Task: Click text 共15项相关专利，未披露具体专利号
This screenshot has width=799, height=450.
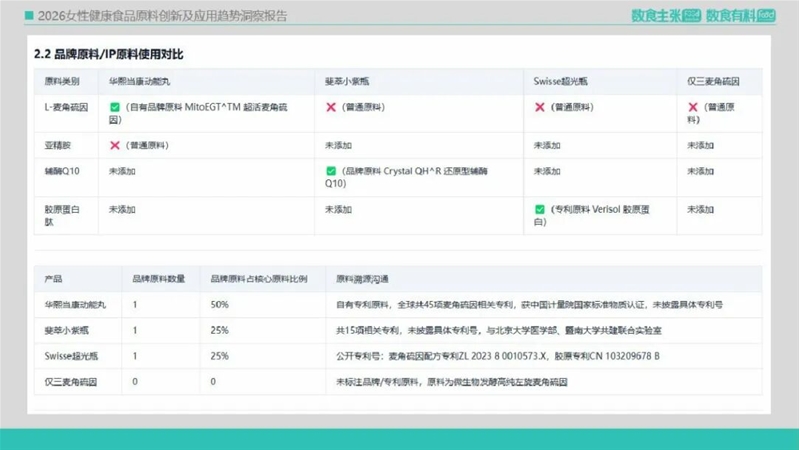Action: point(407,330)
